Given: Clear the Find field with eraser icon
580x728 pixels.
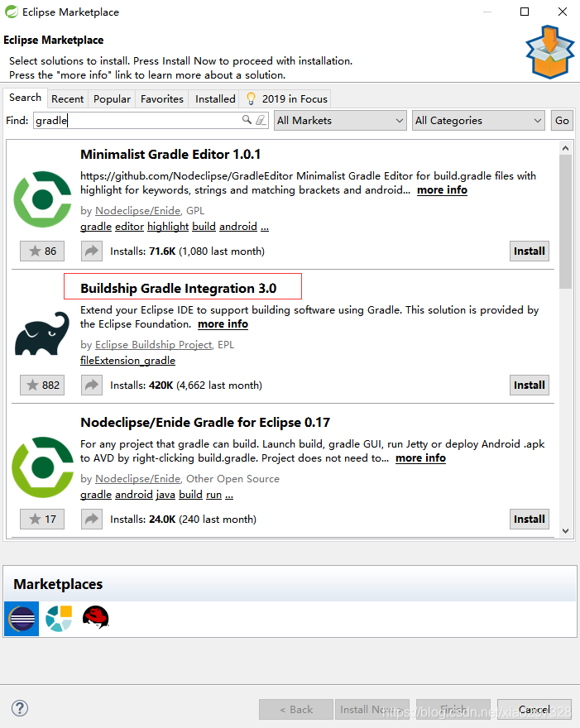Looking at the screenshot, I should click(261, 120).
